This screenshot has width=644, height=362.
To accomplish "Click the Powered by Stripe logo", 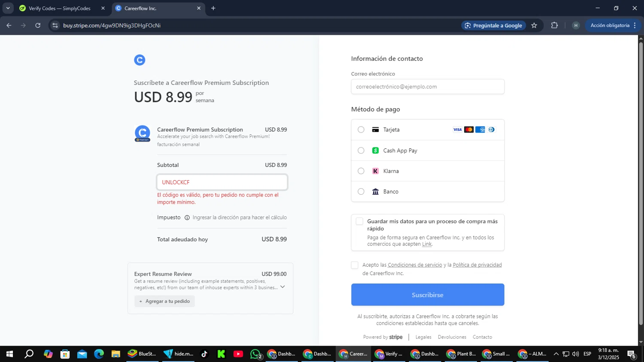I will click(x=383, y=337).
